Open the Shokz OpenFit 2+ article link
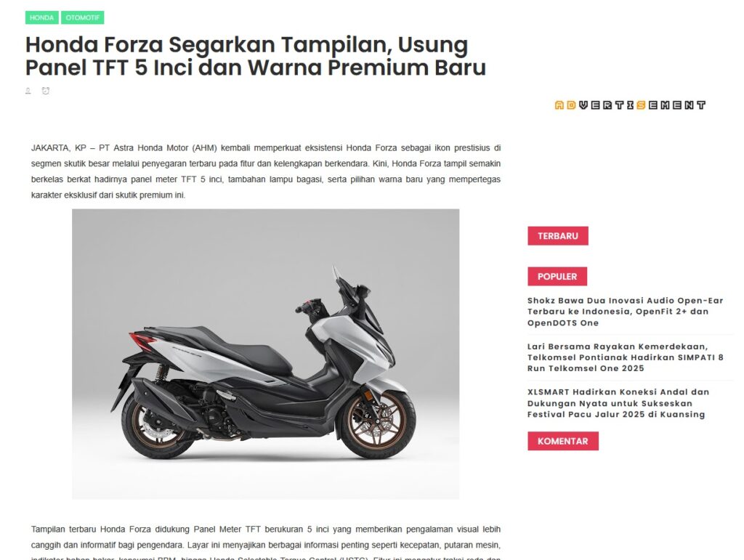Viewport: 744px width, 560px height. coord(625,312)
